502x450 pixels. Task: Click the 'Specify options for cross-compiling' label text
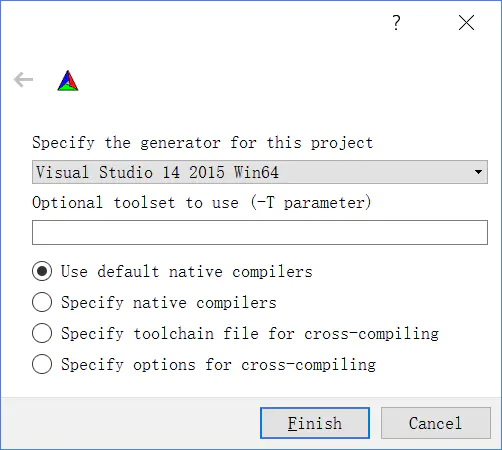(x=218, y=364)
